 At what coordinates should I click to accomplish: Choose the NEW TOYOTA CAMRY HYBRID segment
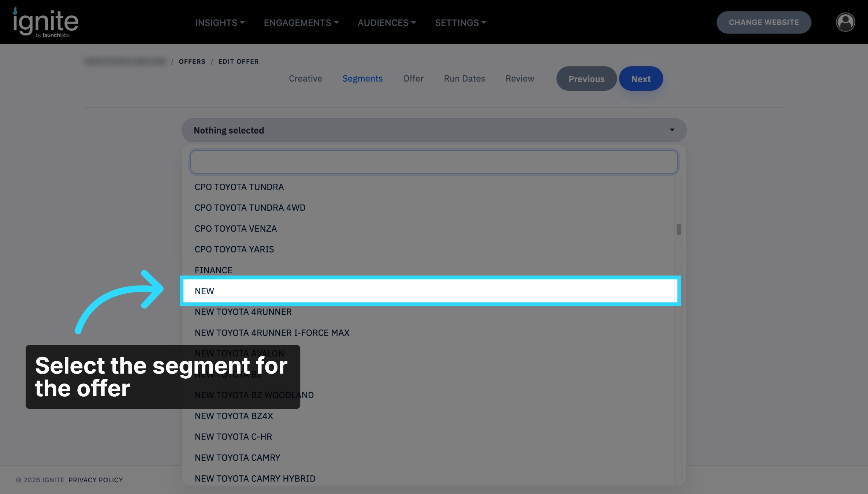429,479
